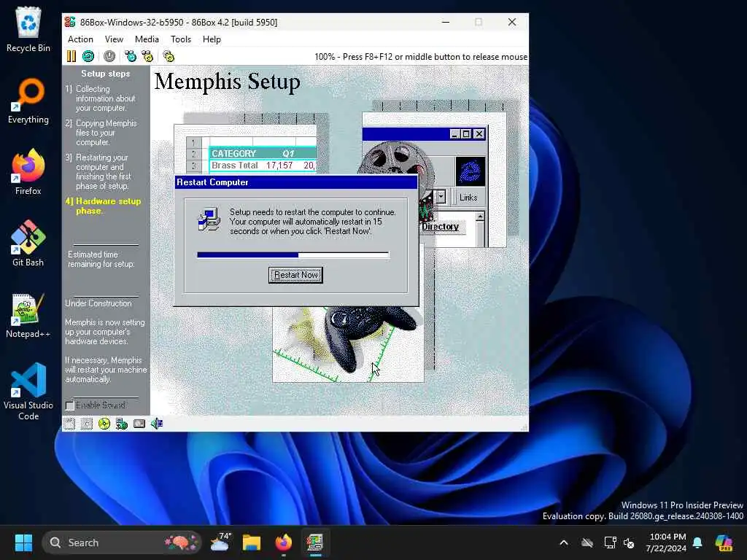747x560 pixels.
Task: Click the sound speaker status icon
Action: 157,424
